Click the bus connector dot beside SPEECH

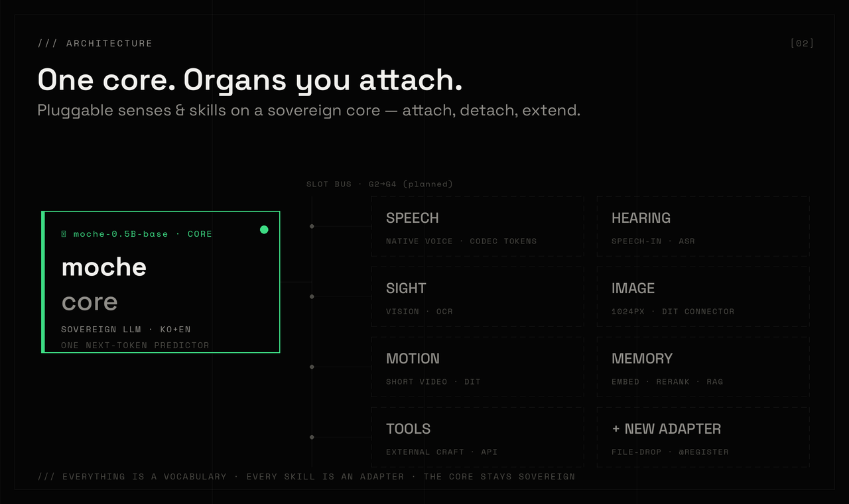312,226
